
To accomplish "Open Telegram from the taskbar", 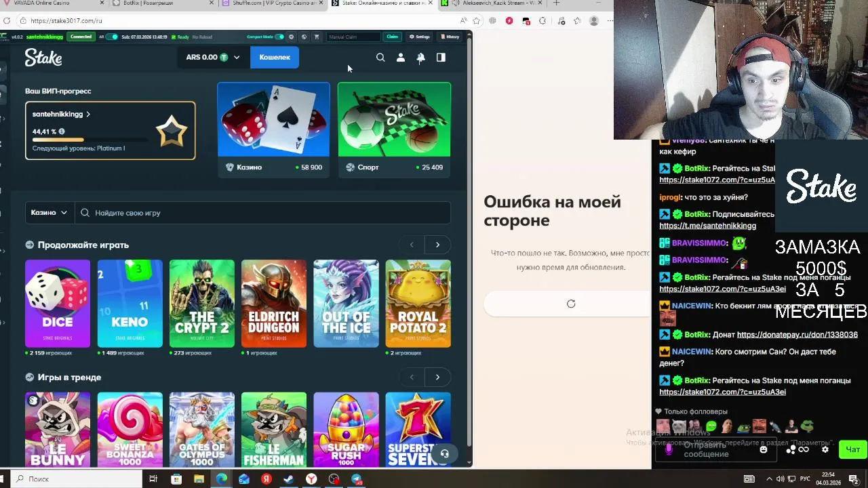I will pos(357,479).
